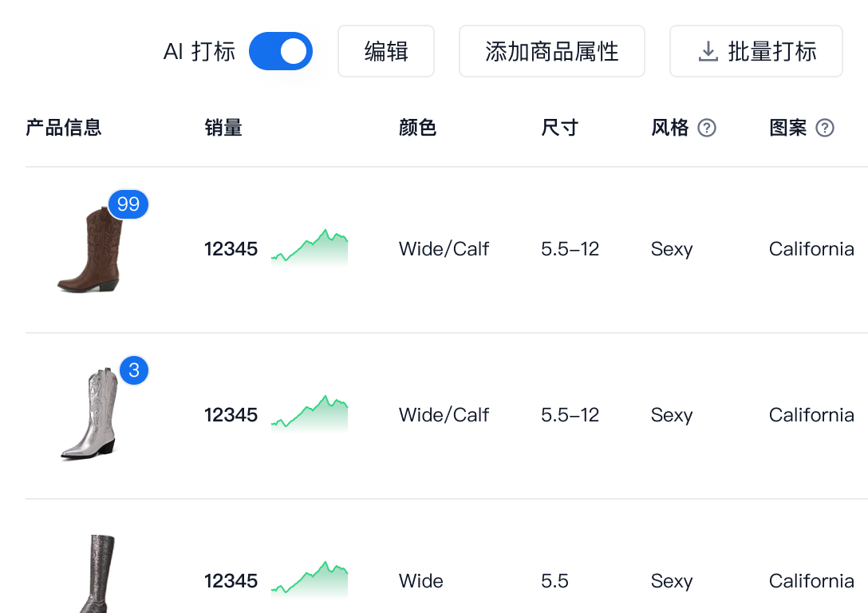Select the Wide color cell in third row
Viewport: 868px width, 613px height.
421,581
